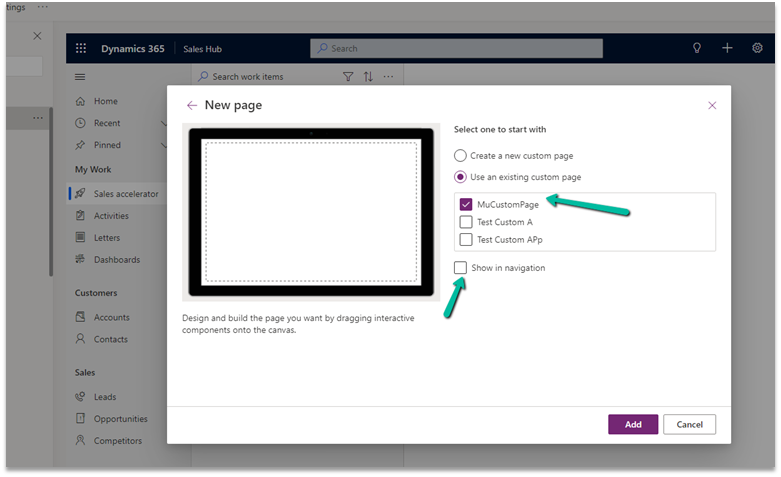Open more options beside sort icon
The height and width of the screenshot is (477, 781).
click(389, 77)
